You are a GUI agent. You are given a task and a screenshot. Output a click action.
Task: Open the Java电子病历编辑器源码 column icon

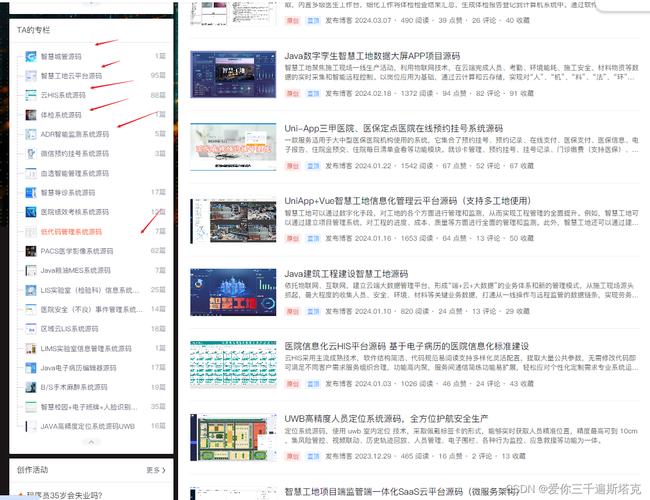[x=31, y=368]
